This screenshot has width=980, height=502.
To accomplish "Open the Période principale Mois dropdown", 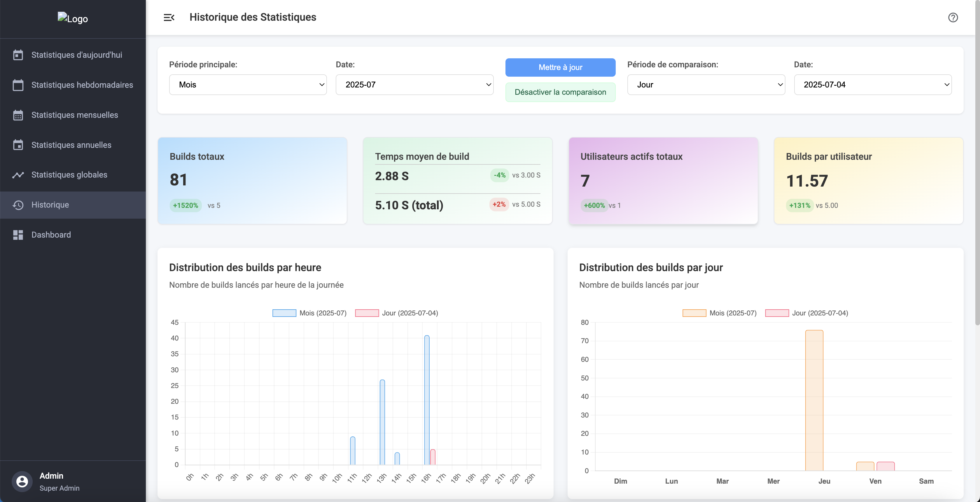I will (248, 85).
